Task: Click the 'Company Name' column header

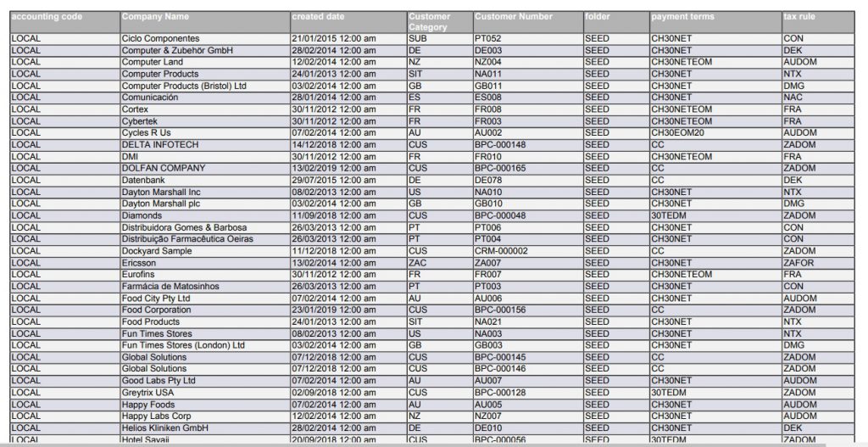Action: (205, 22)
